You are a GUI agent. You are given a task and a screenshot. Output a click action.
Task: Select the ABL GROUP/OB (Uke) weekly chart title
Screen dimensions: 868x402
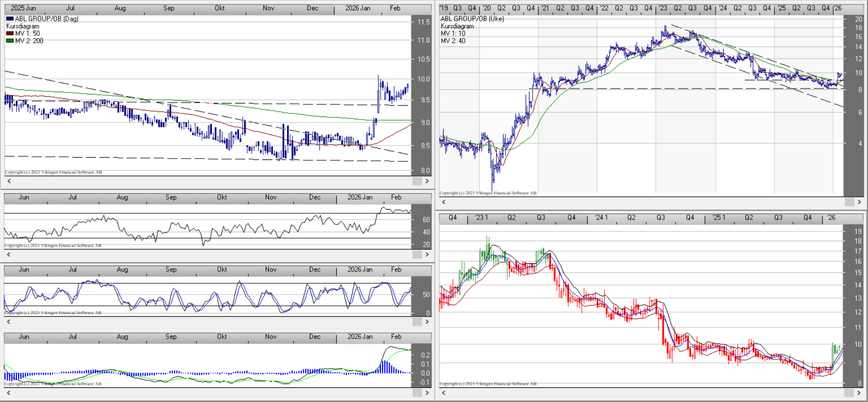(472, 19)
